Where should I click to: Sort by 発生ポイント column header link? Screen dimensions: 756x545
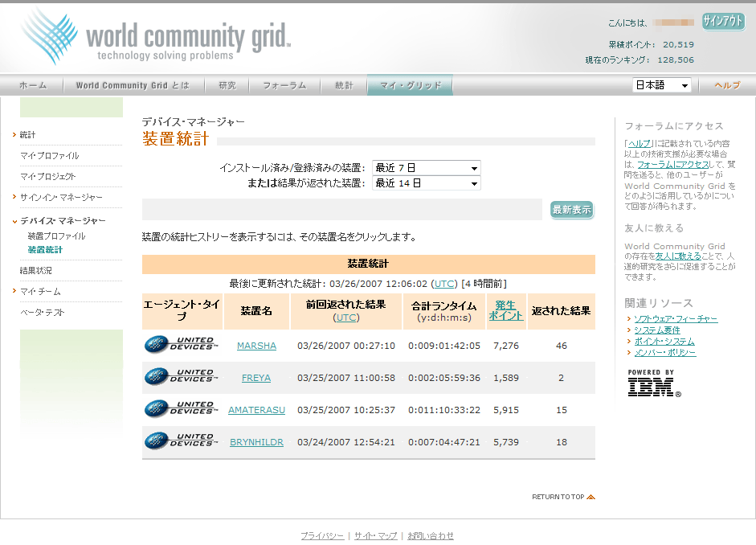point(505,310)
